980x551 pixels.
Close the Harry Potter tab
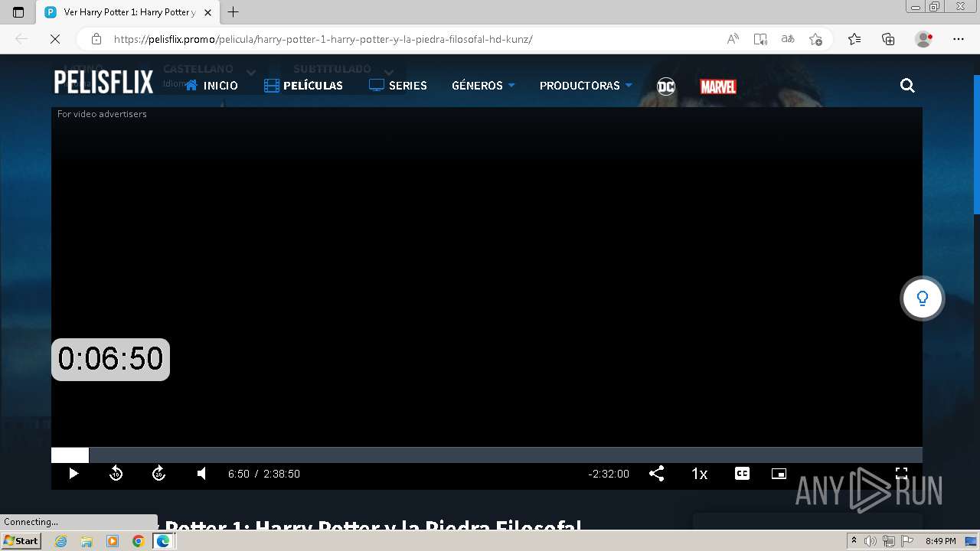(x=207, y=12)
